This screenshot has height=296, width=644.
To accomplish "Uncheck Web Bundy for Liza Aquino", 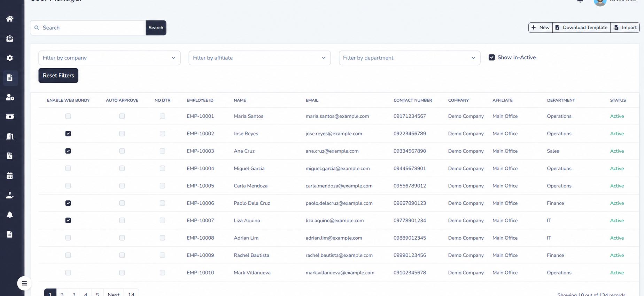I will click(x=68, y=221).
